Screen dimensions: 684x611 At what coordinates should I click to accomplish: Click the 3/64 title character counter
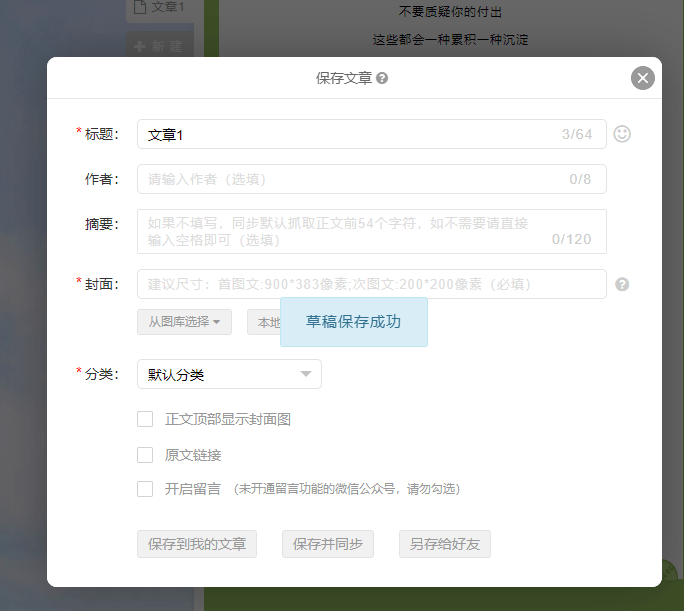(577, 134)
